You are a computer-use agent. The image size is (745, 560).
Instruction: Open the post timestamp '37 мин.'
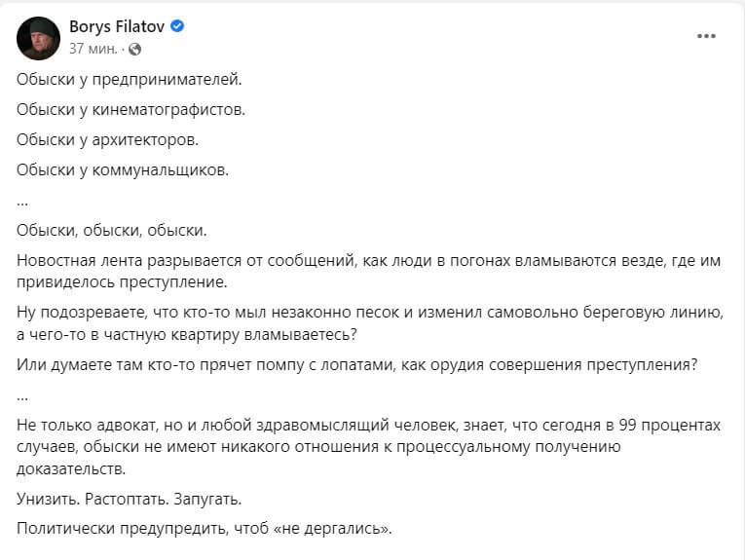coord(93,49)
